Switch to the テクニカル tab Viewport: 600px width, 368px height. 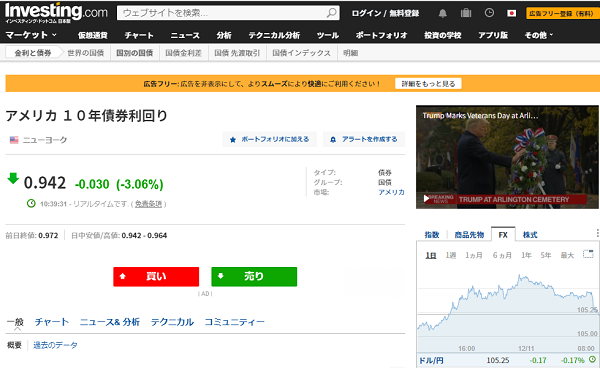click(x=172, y=322)
